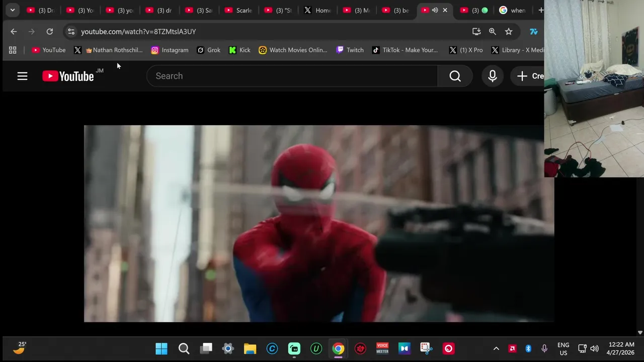644x362 pixels.
Task: Open the Grok bookmark
Action: 209,50
